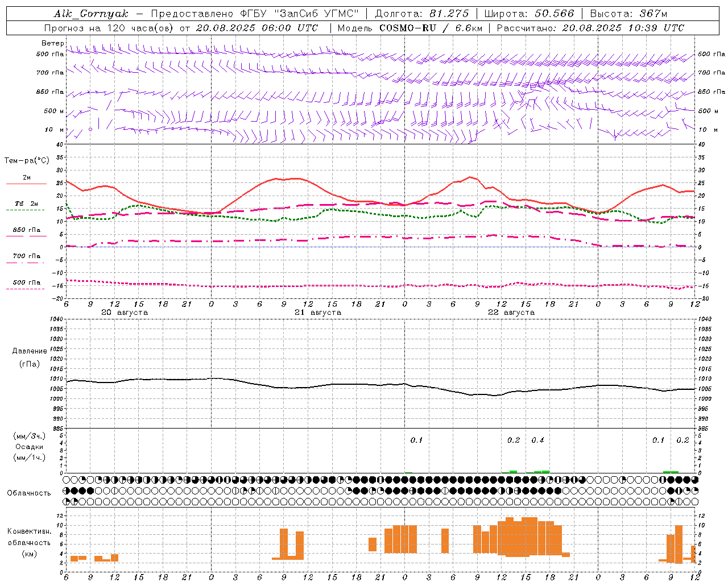Click the '500 м' wind level label on left
Image resolution: width=728 pixels, height=582 pixels.
coord(54,111)
